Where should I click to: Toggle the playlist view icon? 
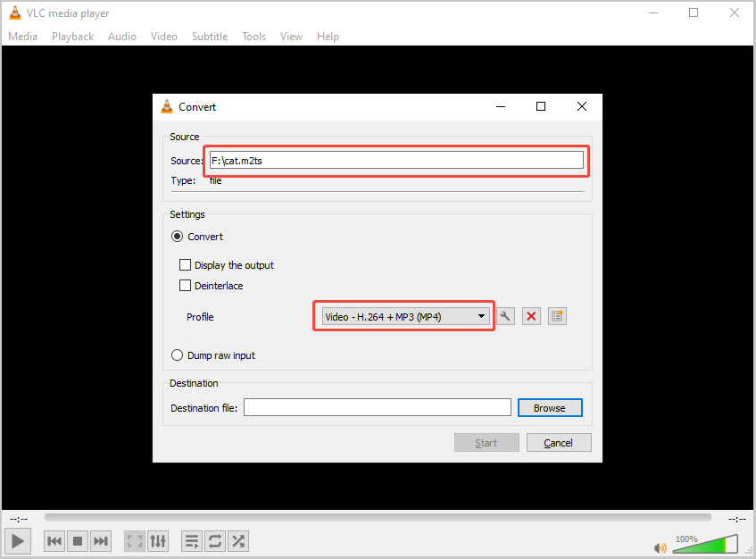point(192,541)
